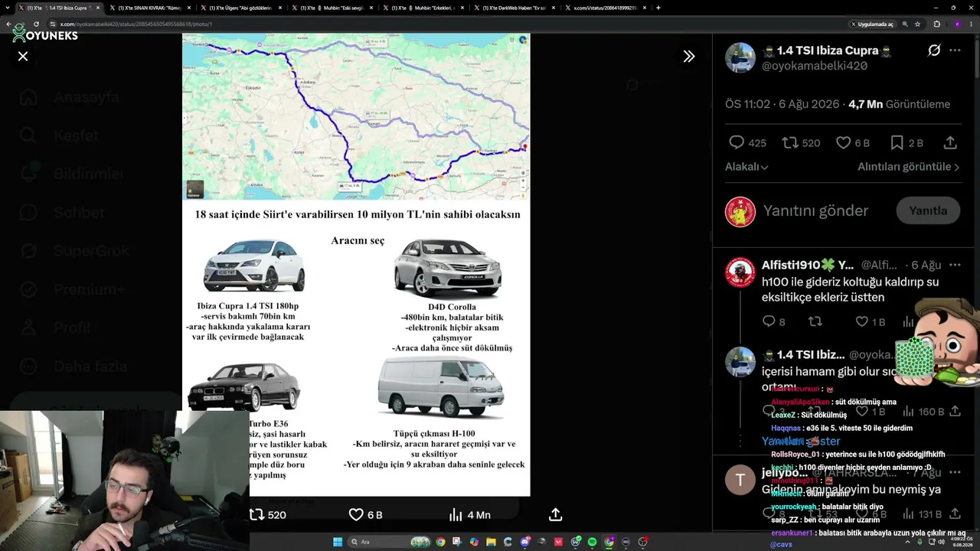Open the Sohbet sidebar item
Image resolution: width=980 pixels, height=551 pixels.
pyautogui.click(x=61, y=212)
